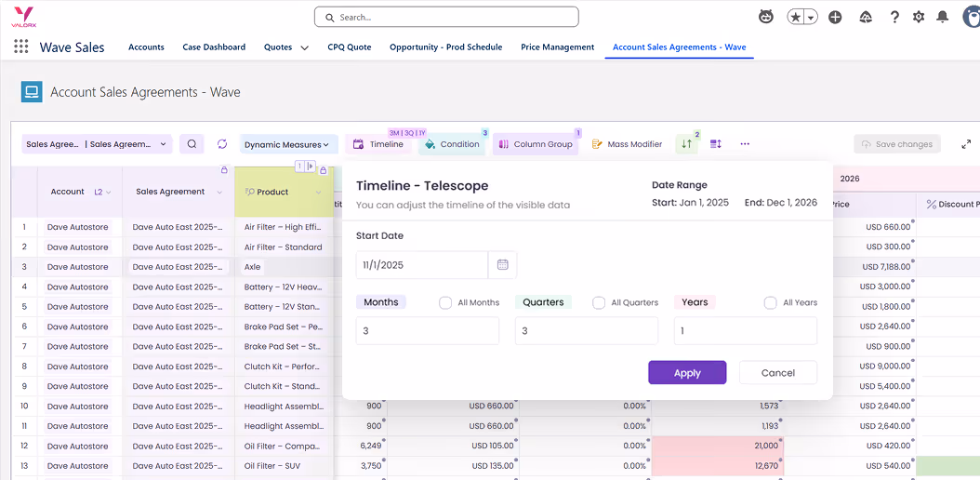Select the Axle product cell
This screenshot has width=980, height=480.
[x=285, y=267]
